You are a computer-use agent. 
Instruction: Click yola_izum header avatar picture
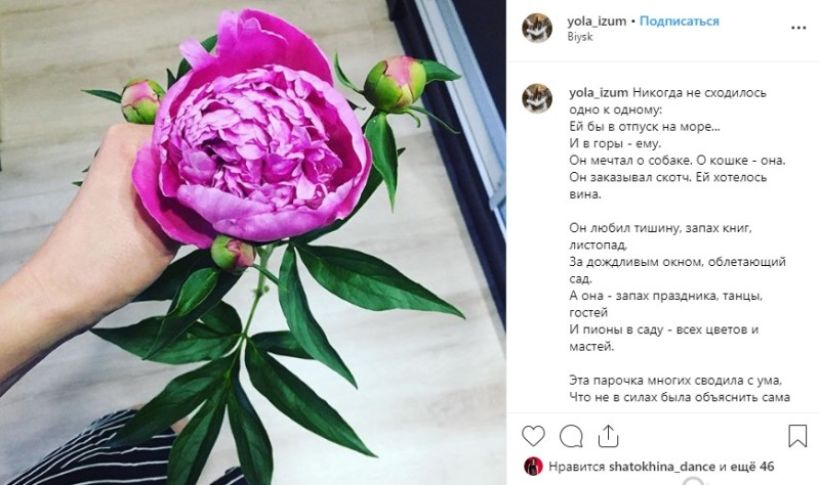pyautogui.click(x=537, y=28)
